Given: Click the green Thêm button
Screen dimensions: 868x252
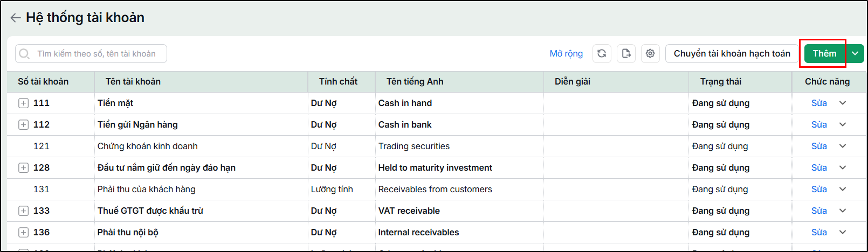Looking at the screenshot, I should (x=824, y=54).
